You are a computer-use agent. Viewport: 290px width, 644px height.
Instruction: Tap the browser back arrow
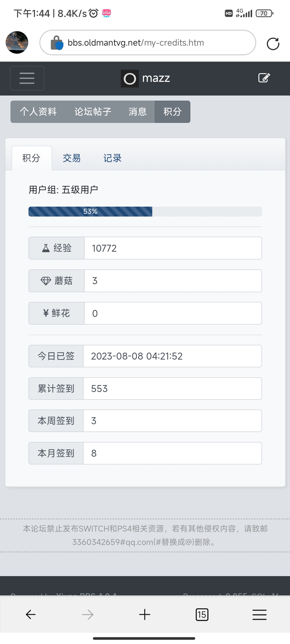pos(31,614)
